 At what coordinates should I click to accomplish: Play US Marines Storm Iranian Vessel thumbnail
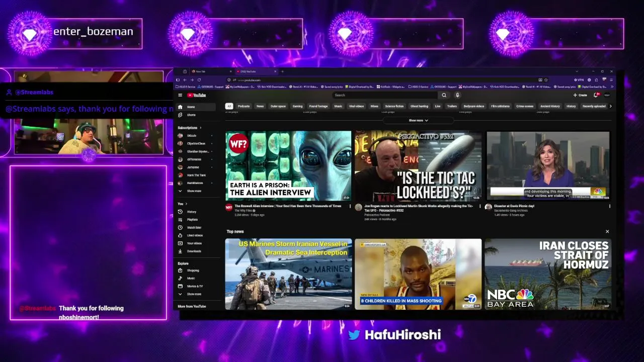288,274
